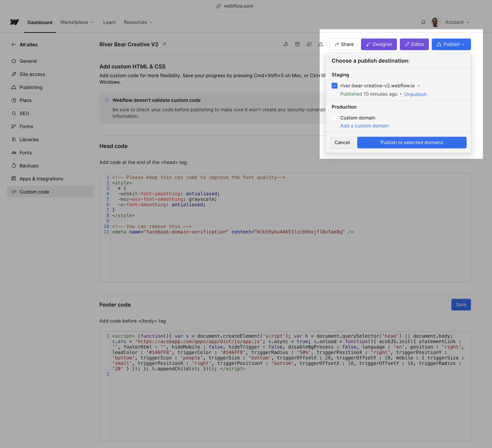Click line 11 meta tag in head code
The width and height of the screenshot is (492, 448).
tap(233, 232)
